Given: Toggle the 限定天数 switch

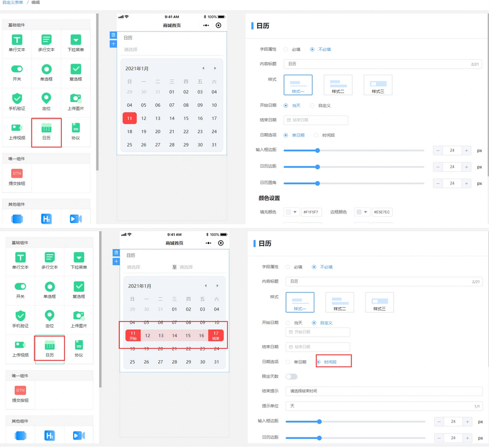Looking at the screenshot, I should click(x=291, y=377).
